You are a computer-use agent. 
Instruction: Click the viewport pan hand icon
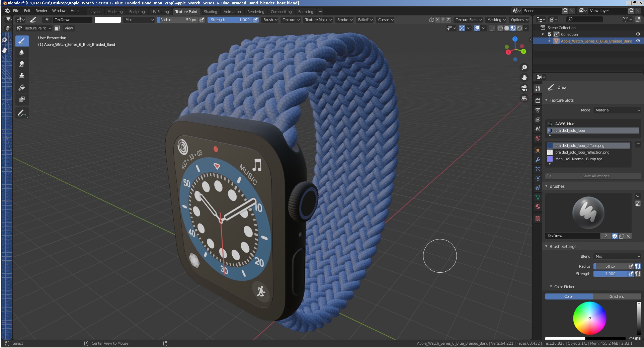(524, 78)
